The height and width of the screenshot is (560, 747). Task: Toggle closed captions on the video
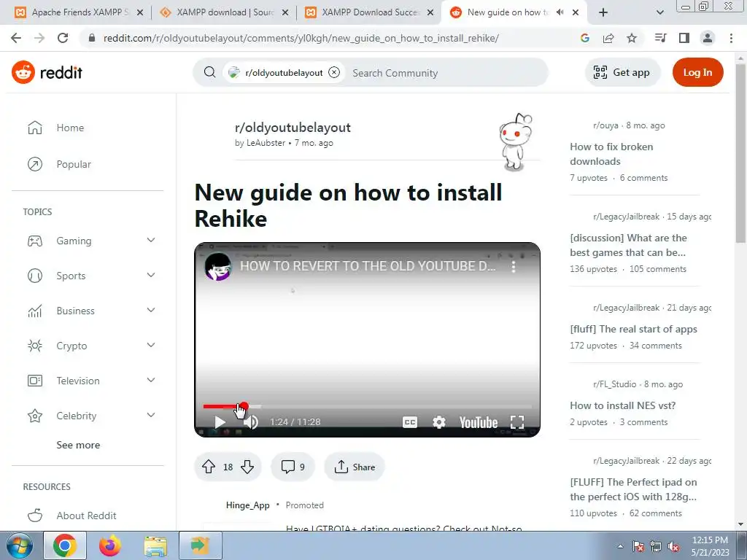pyautogui.click(x=410, y=422)
